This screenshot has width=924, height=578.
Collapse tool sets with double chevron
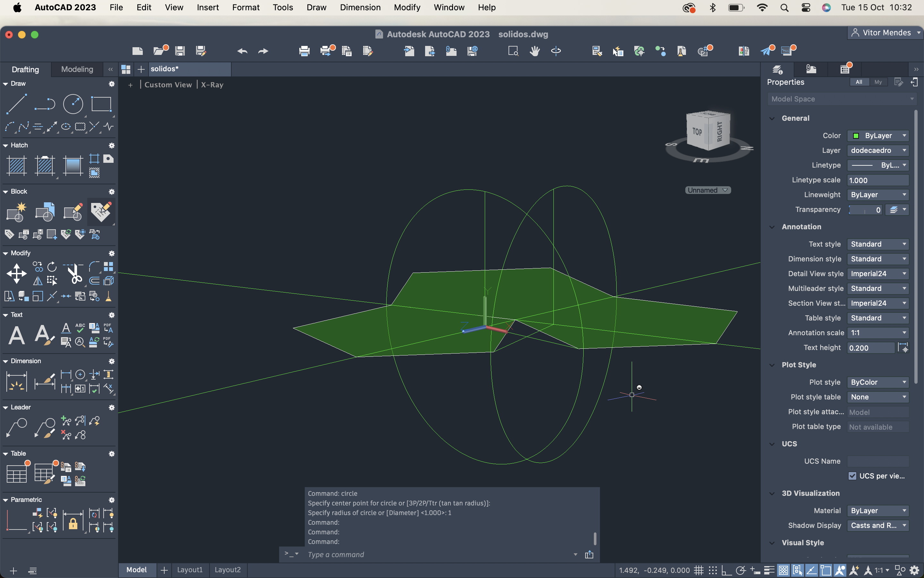(x=110, y=69)
